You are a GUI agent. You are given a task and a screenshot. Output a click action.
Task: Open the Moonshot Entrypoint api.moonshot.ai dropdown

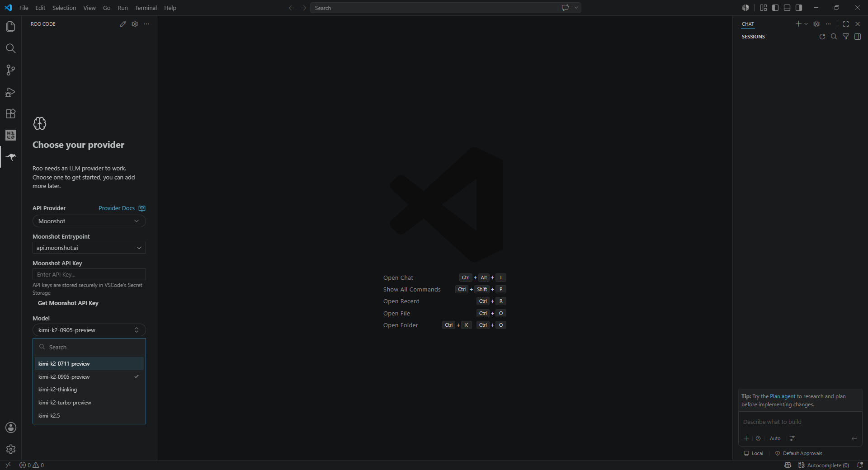click(89, 248)
